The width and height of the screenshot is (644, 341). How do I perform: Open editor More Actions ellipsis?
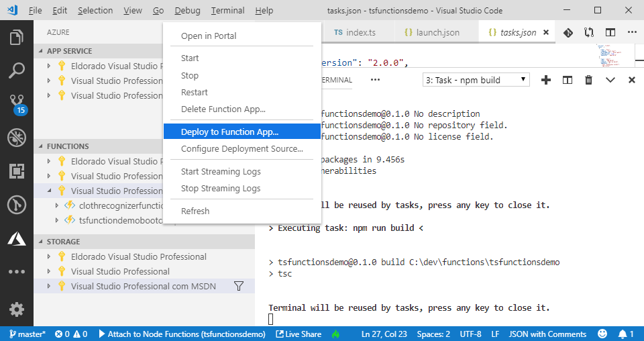click(632, 32)
